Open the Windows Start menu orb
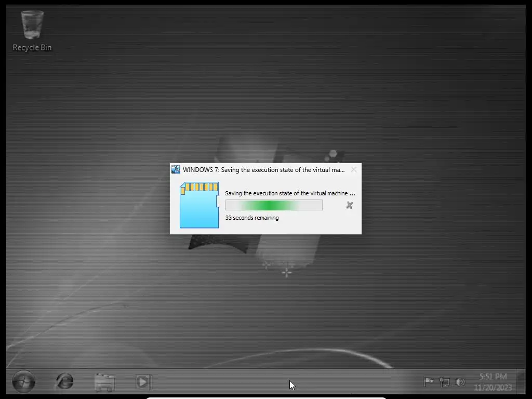Viewport: 532px width, 399px height. 24,382
